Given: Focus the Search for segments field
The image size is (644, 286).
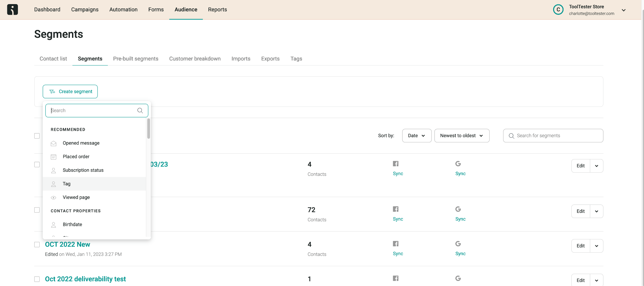Looking at the screenshot, I should [x=553, y=135].
